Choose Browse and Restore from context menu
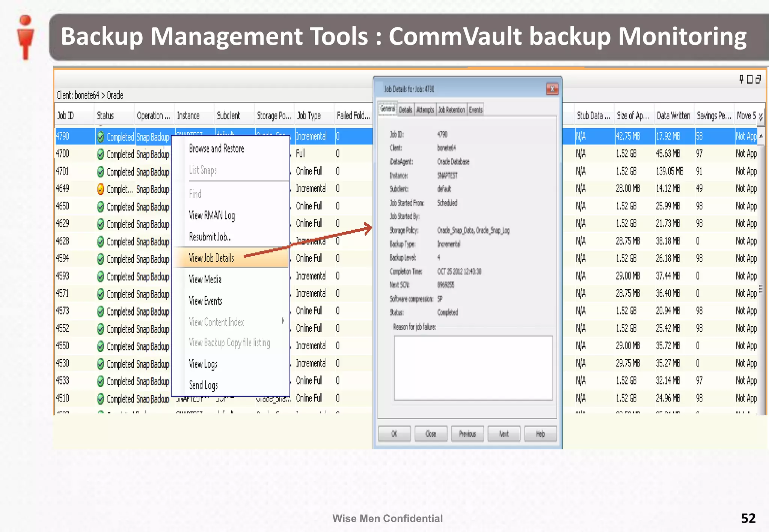The height and width of the screenshot is (532, 769). point(217,149)
